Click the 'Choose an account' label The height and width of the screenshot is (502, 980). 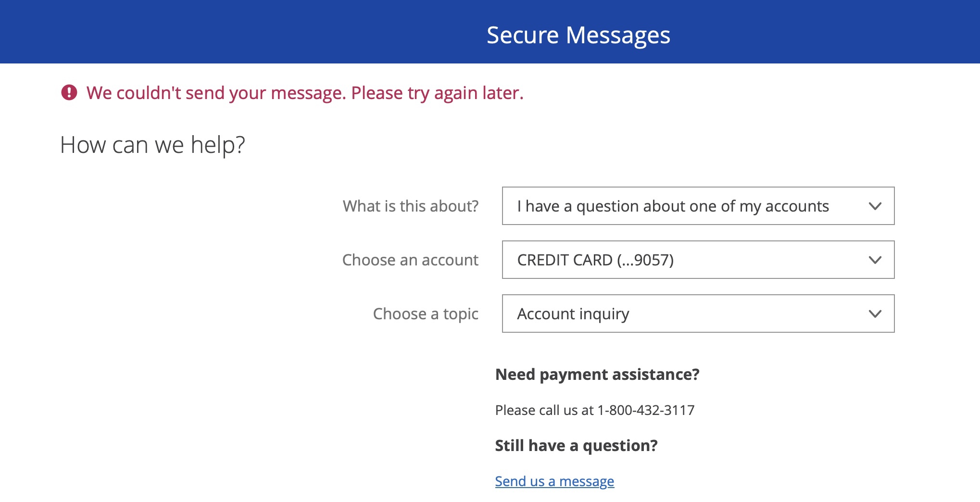click(410, 260)
